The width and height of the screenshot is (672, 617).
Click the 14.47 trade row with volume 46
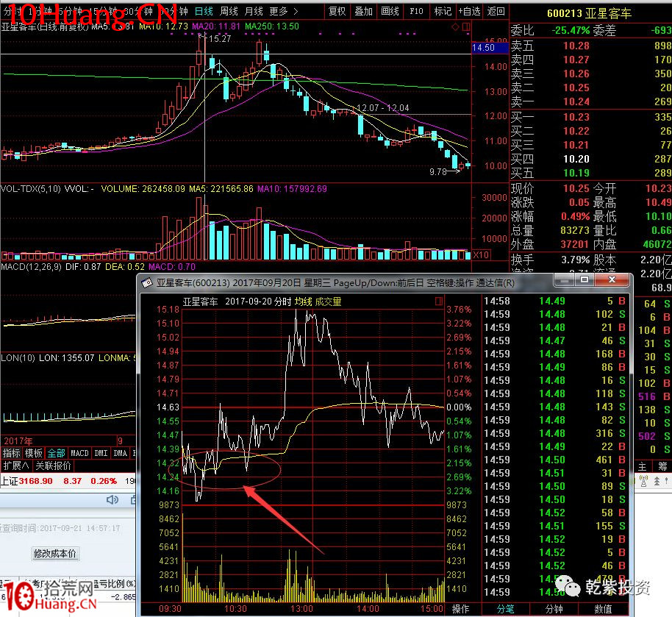click(555, 341)
